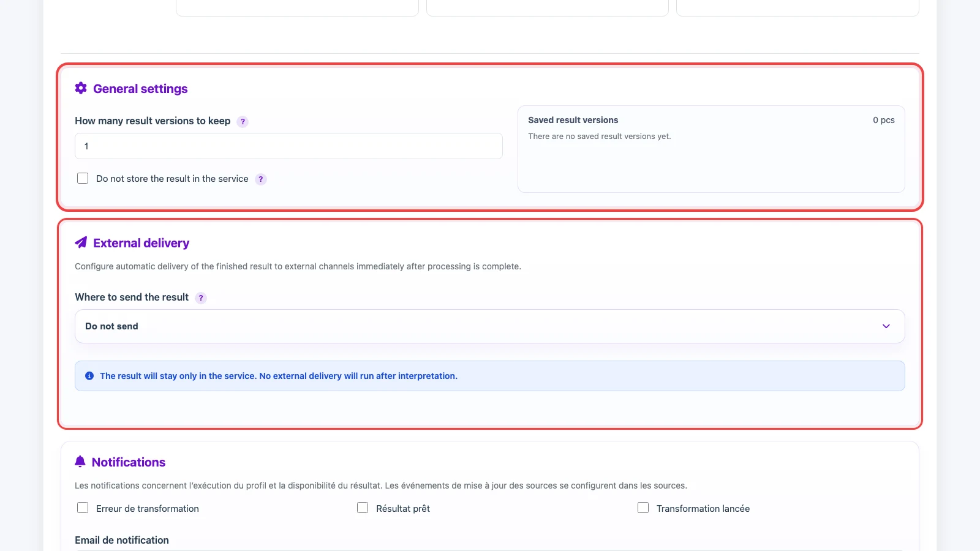
Task: Click the General settings heading
Action: [140, 89]
